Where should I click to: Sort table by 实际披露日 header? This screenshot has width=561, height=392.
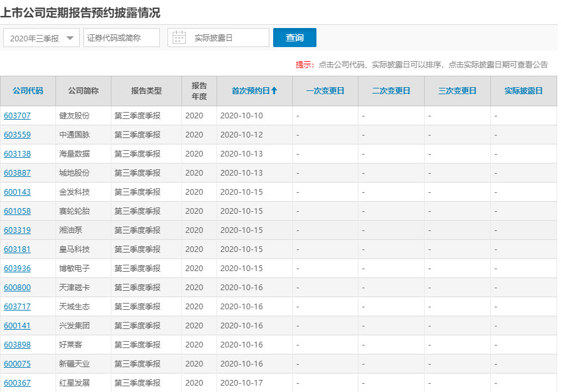(523, 91)
